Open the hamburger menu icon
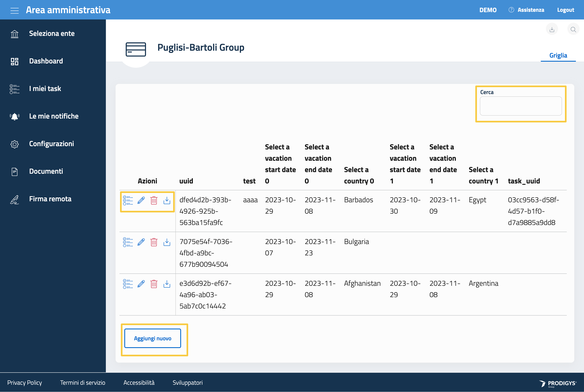The height and width of the screenshot is (392, 584). [x=15, y=10]
